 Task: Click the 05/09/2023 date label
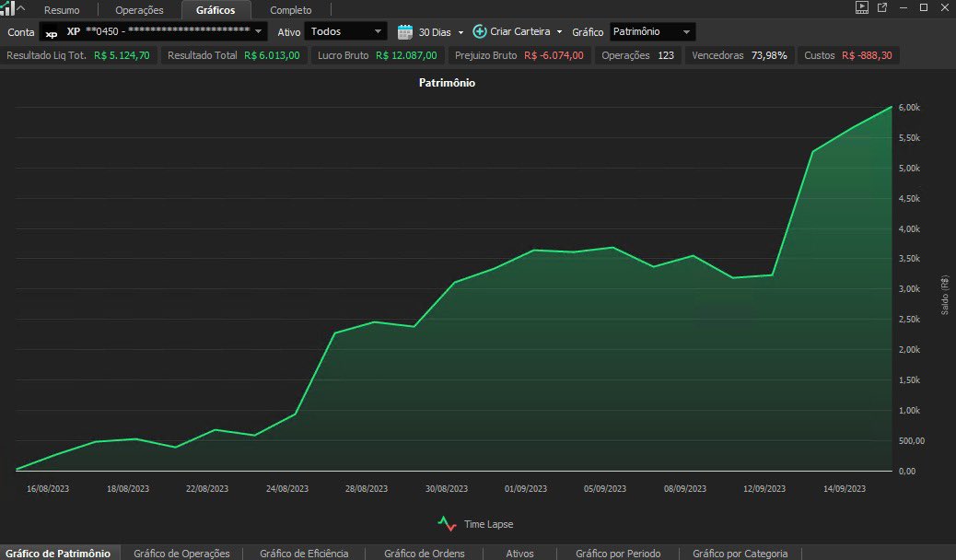[x=605, y=488]
